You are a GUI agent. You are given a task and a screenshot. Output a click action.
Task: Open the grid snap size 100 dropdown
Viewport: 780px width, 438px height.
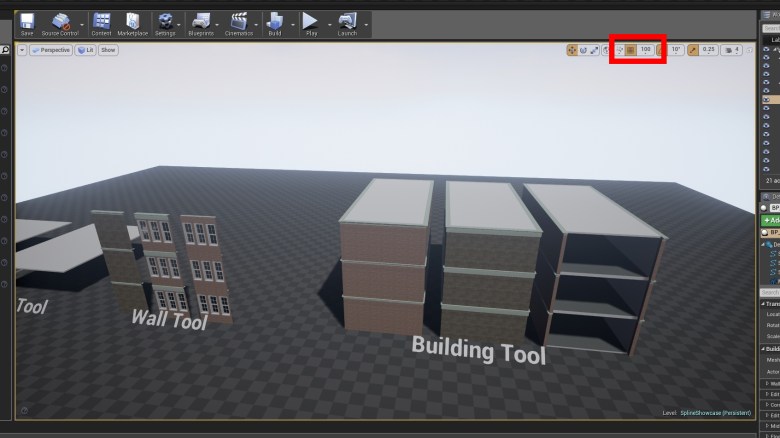click(x=646, y=49)
